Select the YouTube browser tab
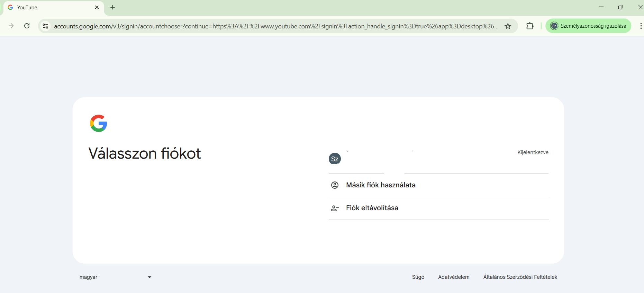 (x=54, y=8)
